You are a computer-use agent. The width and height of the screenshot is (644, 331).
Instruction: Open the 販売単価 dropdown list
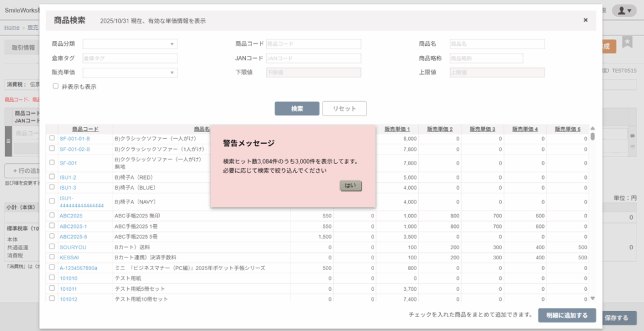[130, 73]
